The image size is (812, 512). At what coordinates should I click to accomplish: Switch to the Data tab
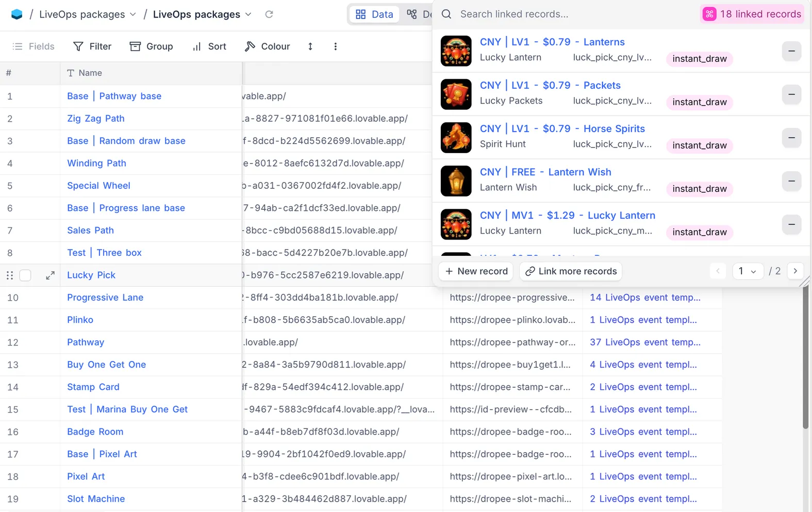pyautogui.click(x=375, y=14)
